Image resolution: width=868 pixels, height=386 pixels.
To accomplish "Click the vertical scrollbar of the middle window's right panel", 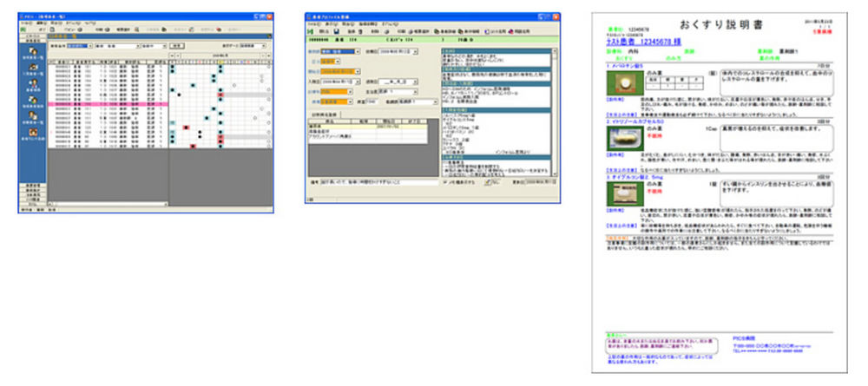I will click(555, 112).
